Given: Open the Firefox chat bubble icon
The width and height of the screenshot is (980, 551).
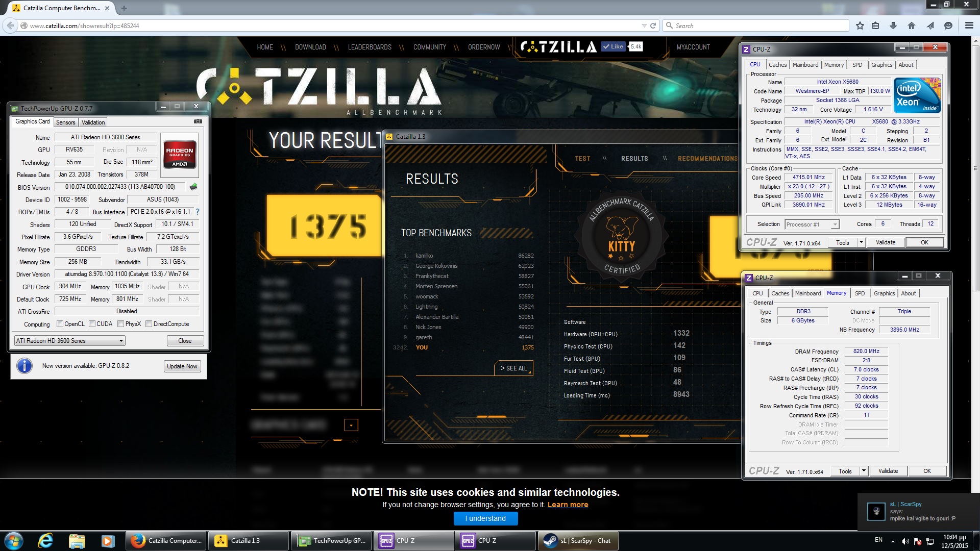Looking at the screenshot, I should click(948, 26).
